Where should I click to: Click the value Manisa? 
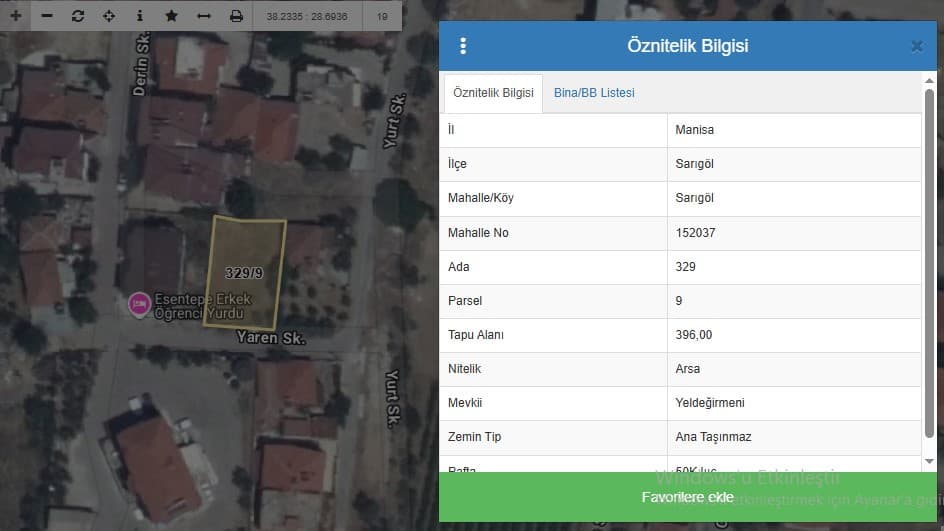694,130
